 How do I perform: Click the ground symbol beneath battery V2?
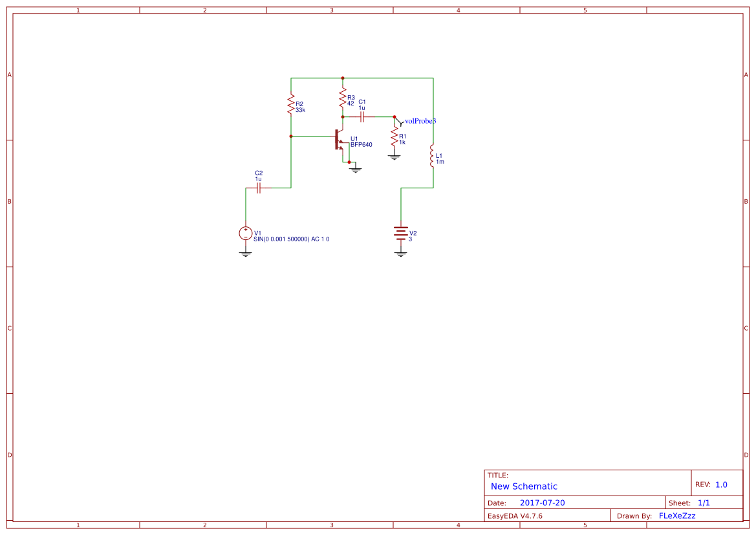pos(400,254)
